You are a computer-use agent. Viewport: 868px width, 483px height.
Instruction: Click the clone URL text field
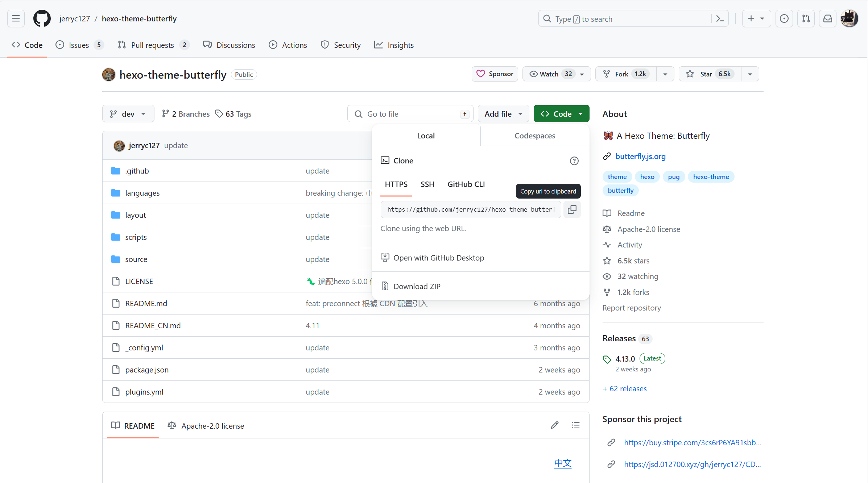tap(471, 209)
